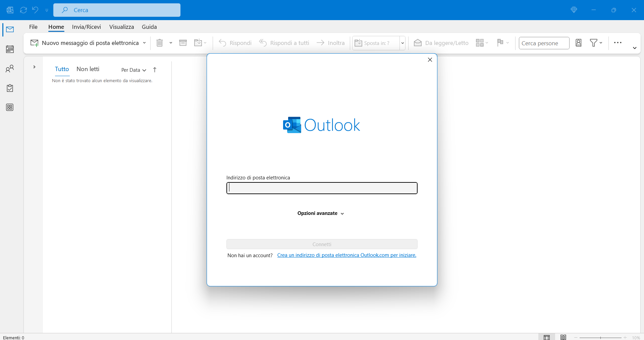Open the Tasks (clipboard) sidebar icon
The height and width of the screenshot is (340, 644).
click(10, 88)
